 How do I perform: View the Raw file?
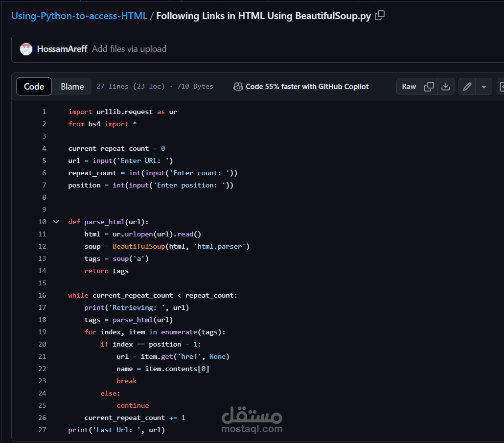click(409, 87)
